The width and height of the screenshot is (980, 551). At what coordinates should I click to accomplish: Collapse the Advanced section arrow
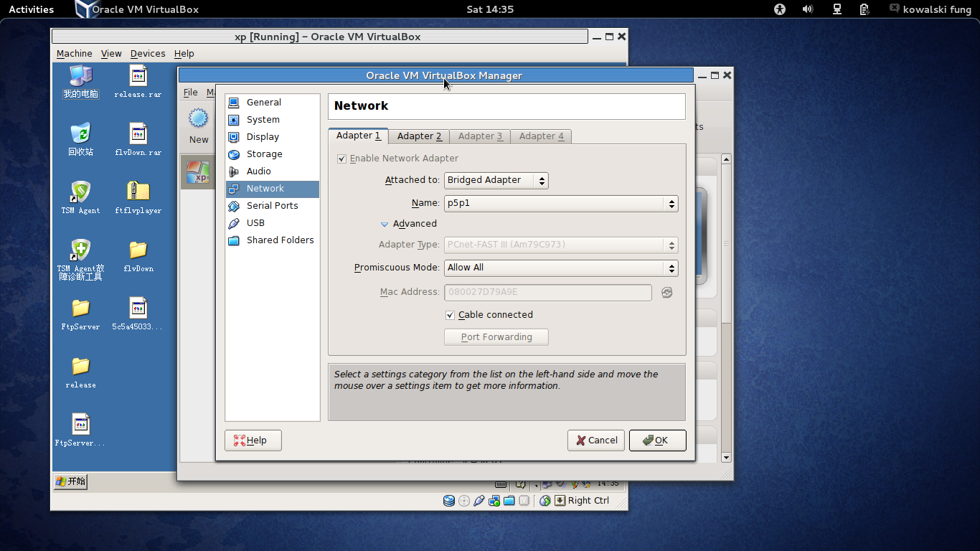pos(385,225)
